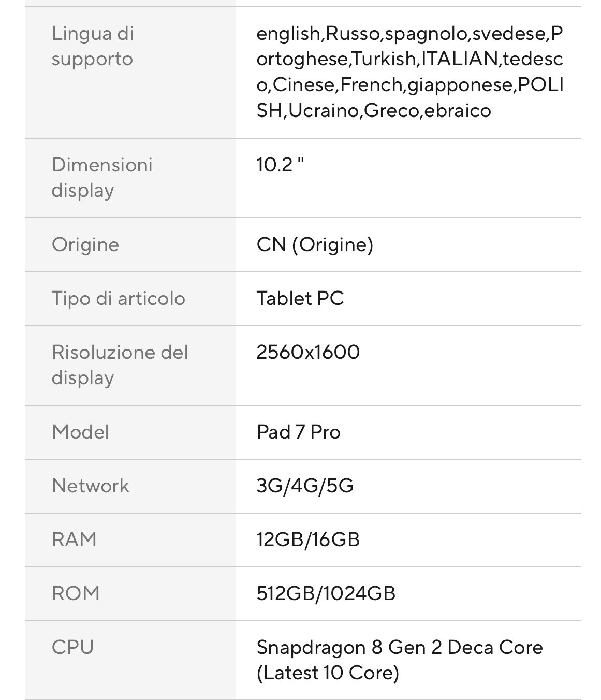Viewport: 601px width, 700px height.
Task: Tap the '12GB/16GB' RAM value
Action: point(308,539)
